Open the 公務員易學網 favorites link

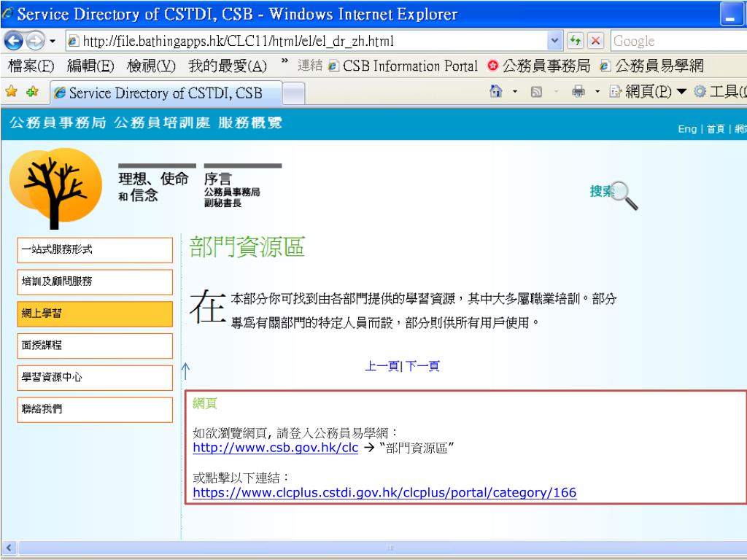(652, 66)
